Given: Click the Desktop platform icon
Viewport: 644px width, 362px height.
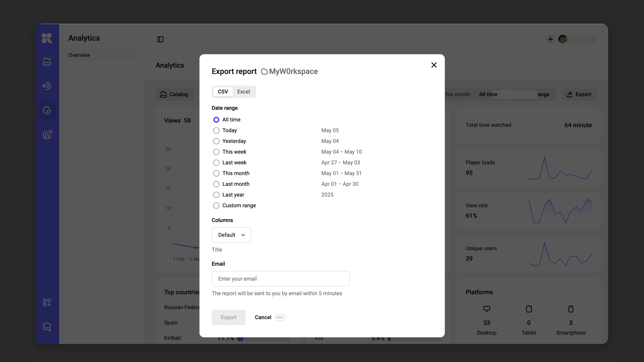Looking at the screenshot, I should 487,309.
